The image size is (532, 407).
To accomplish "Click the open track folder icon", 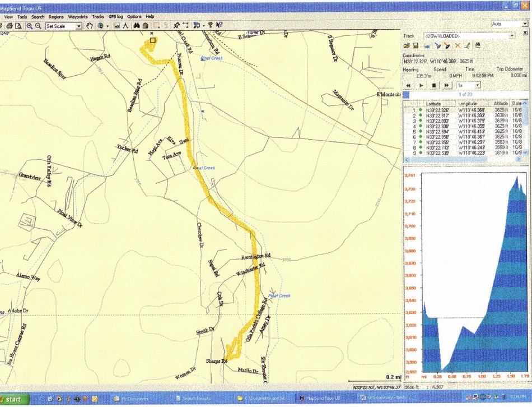I will click(407, 45).
